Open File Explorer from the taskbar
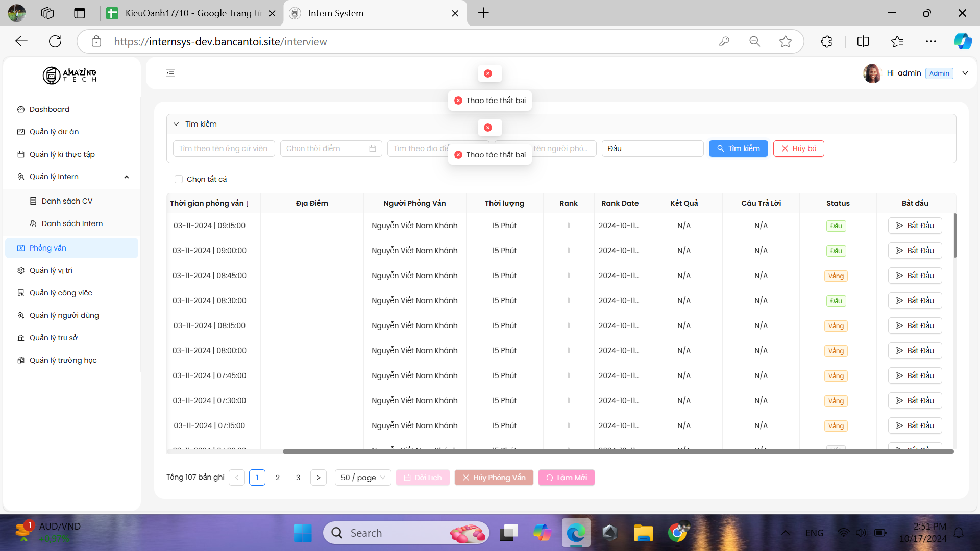The height and width of the screenshot is (551, 980). pyautogui.click(x=643, y=533)
